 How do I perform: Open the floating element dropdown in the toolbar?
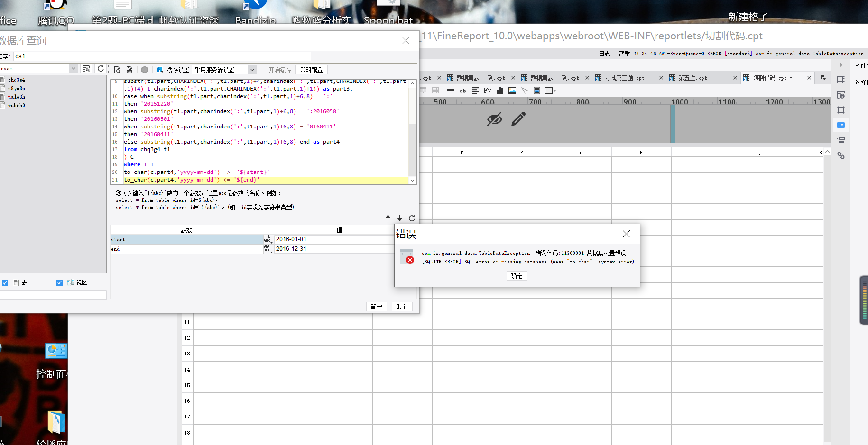550,91
